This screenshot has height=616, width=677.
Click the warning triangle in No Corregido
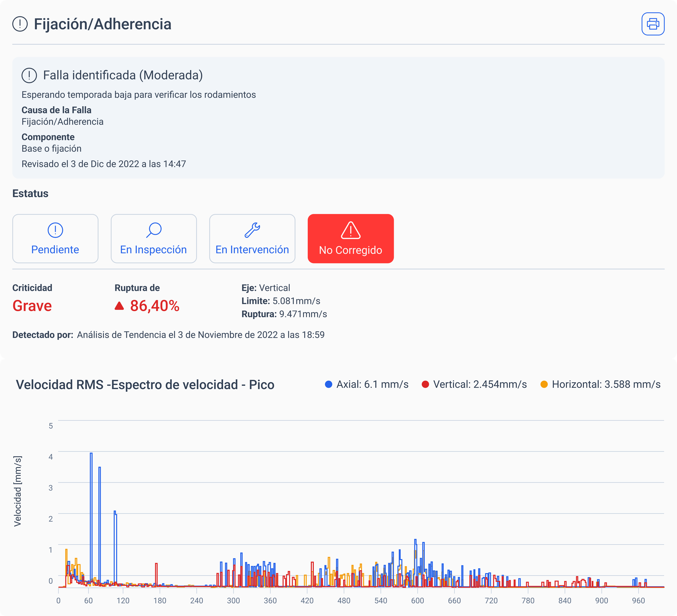(x=350, y=230)
